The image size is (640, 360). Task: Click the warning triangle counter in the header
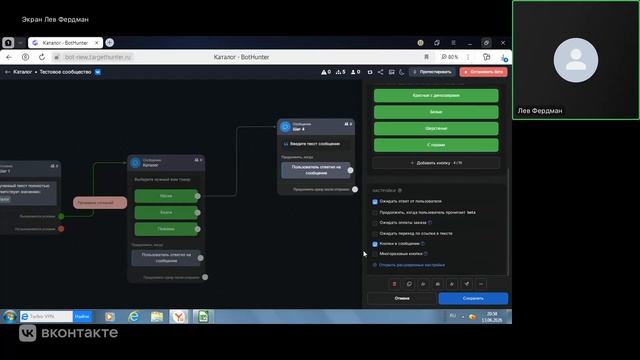[326, 72]
